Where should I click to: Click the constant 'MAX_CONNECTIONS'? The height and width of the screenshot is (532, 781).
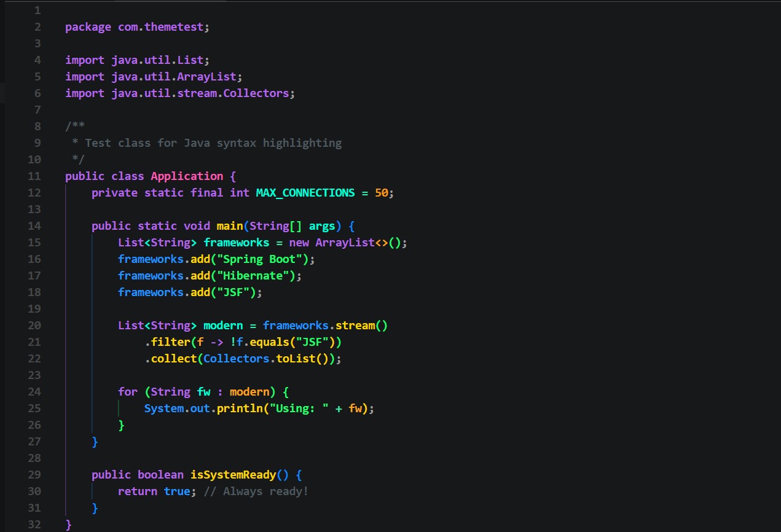click(305, 193)
